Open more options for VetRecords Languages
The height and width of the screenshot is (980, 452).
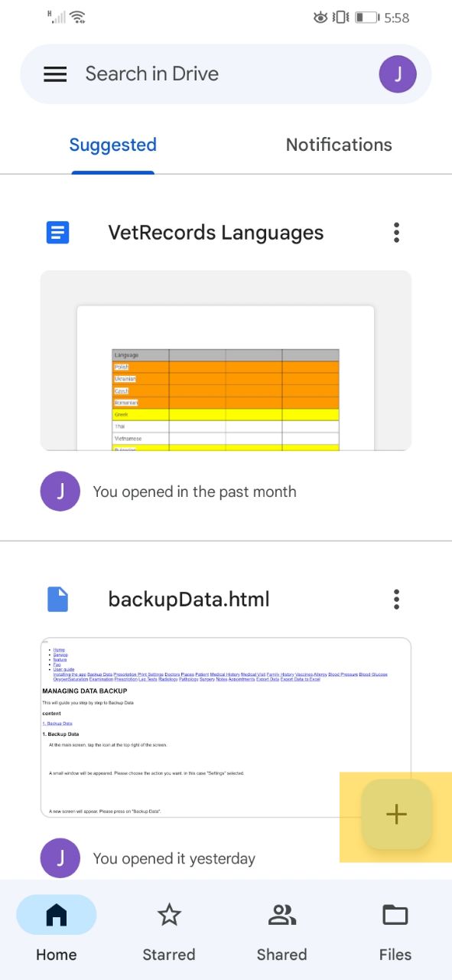tap(396, 233)
